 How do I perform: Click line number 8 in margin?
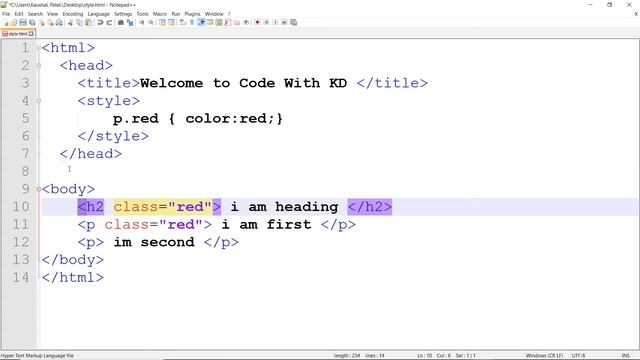point(25,171)
